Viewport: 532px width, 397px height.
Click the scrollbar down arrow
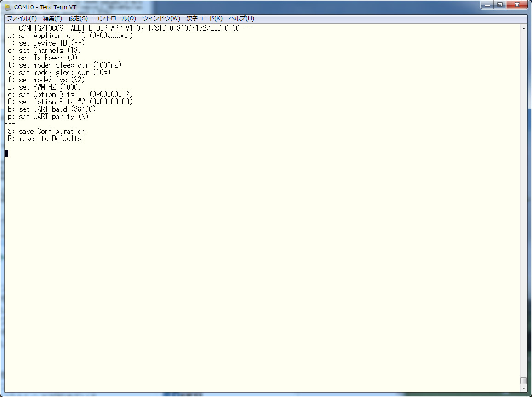point(524,389)
